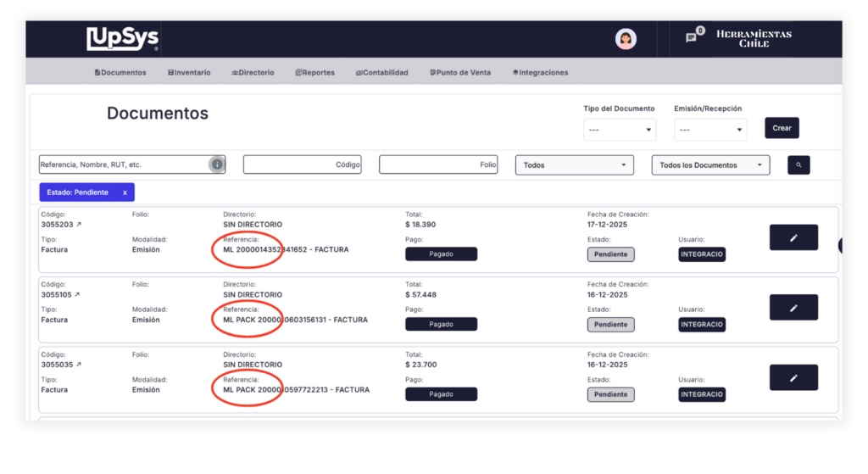Viewport: 868px width, 474px height.
Task: Edit document 3055105 with pencil icon
Action: (x=793, y=308)
